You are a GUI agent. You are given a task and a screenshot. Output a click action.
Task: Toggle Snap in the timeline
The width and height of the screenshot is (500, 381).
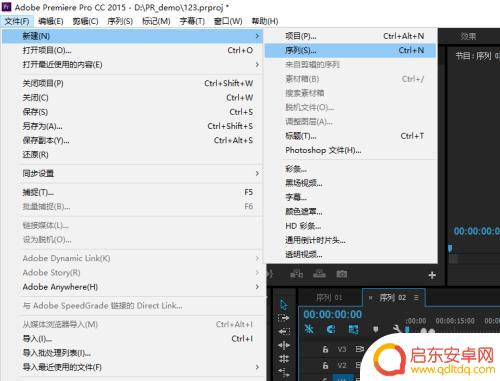pos(331,329)
